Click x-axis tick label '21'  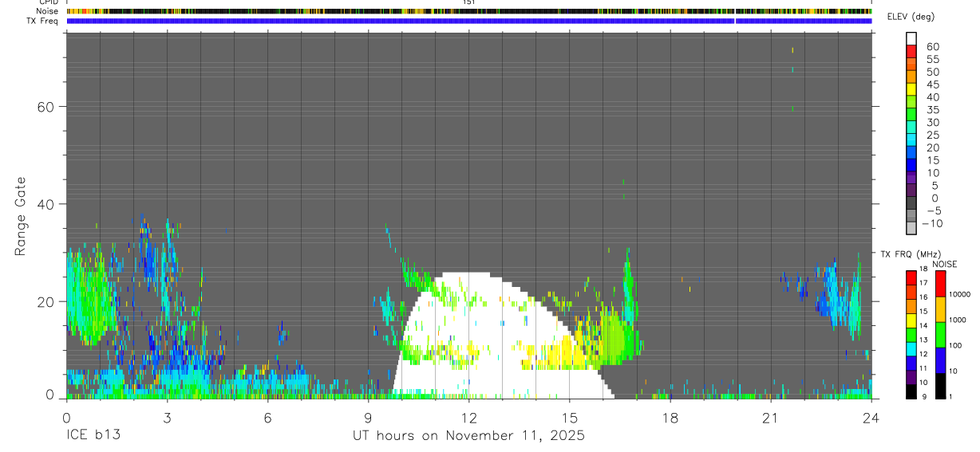tap(771, 418)
